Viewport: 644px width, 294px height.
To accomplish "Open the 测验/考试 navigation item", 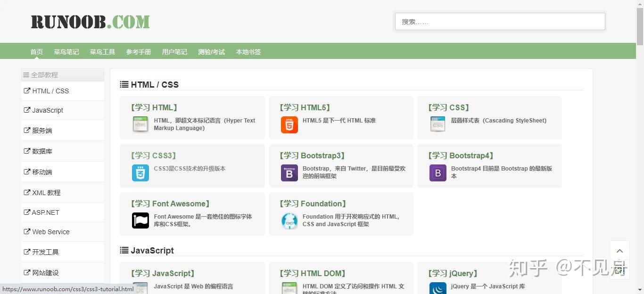I will pyautogui.click(x=212, y=52).
